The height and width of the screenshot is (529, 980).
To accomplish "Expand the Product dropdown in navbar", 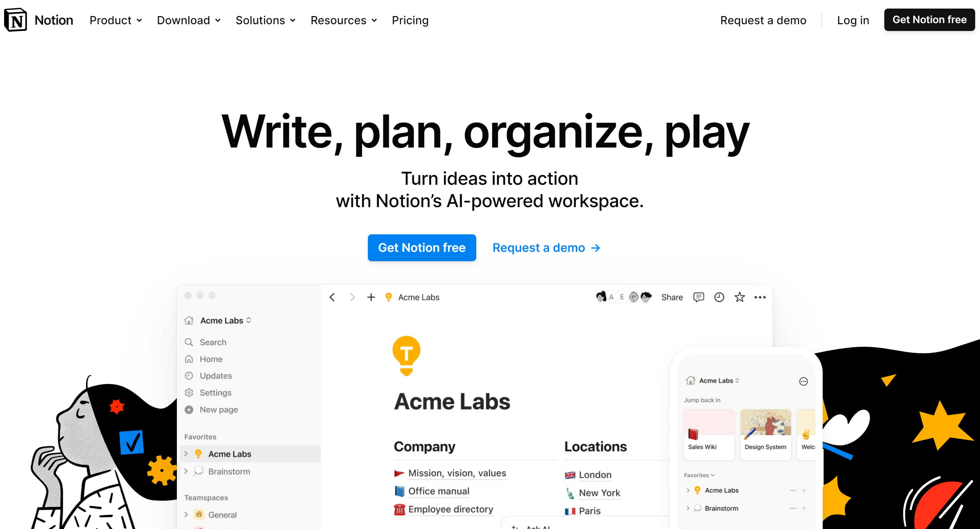I will [117, 20].
